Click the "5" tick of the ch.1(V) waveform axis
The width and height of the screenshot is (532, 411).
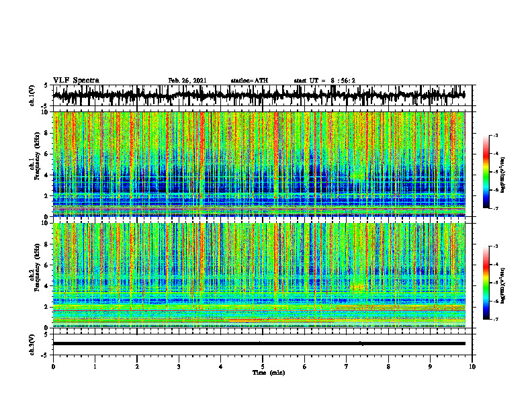[46, 86]
